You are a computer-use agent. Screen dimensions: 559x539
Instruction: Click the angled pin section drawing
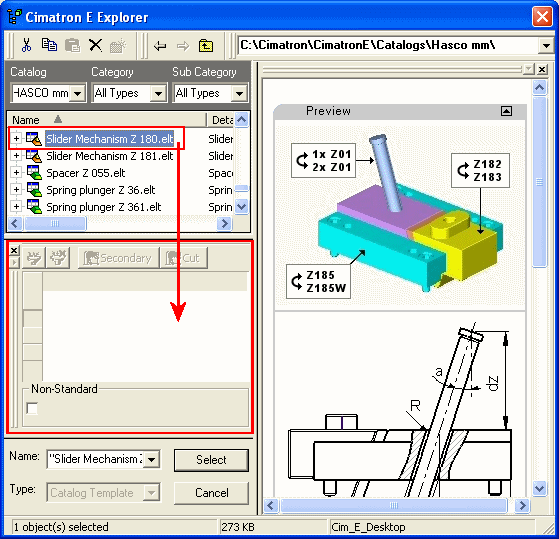(x=401, y=408)
